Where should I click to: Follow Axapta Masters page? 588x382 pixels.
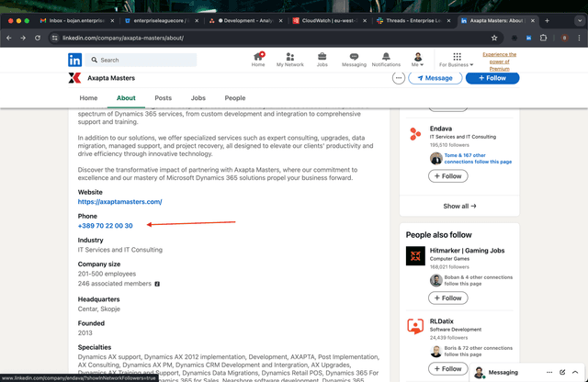tap(492, 78)
